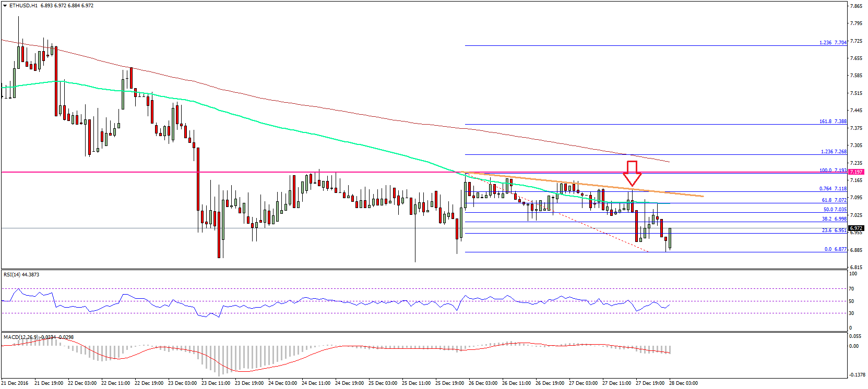Click the 7.445 price axis label
The width and height of the screenshot is (868, 389).
[856, 111]
